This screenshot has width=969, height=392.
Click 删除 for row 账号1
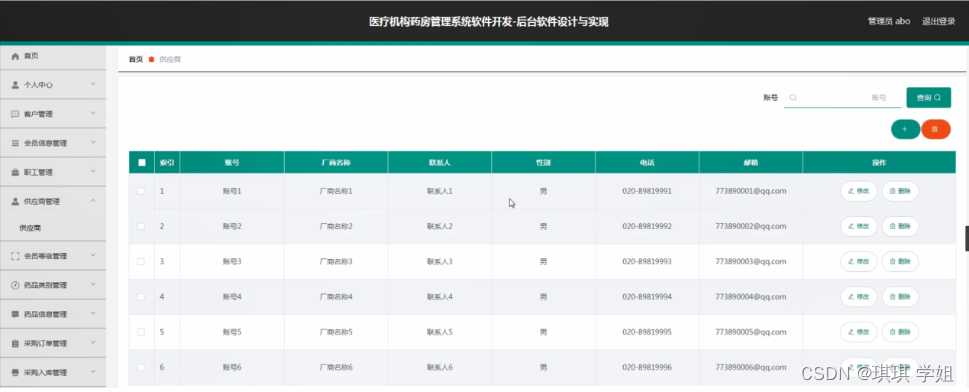point(900,191)
